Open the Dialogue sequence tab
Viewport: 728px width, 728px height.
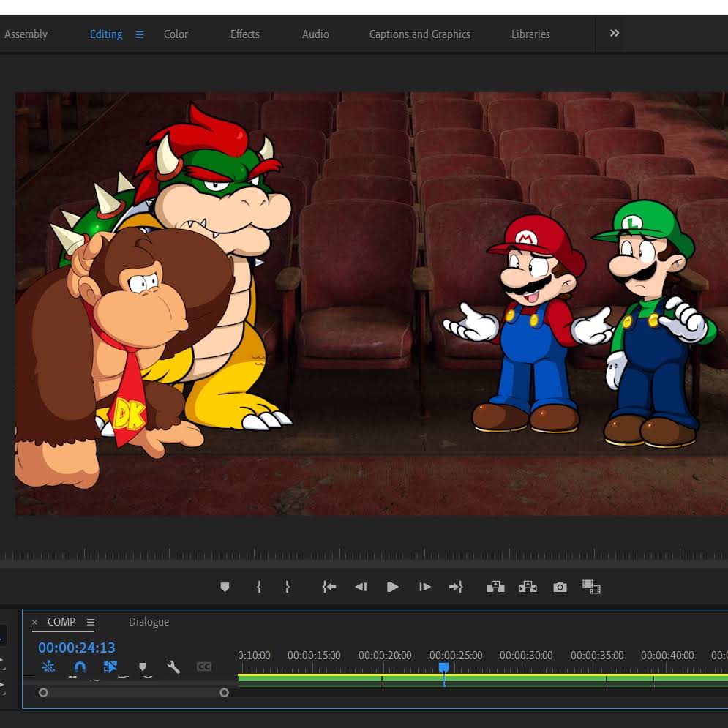pos(149,622)
